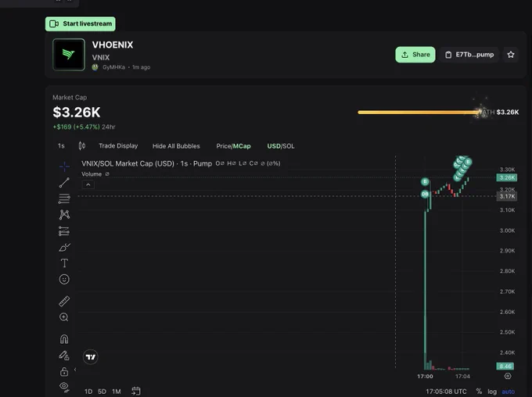Open the emoji icons tool
Image resolution: width=532 pixels, height=397 pixels.
pos(64,279)
